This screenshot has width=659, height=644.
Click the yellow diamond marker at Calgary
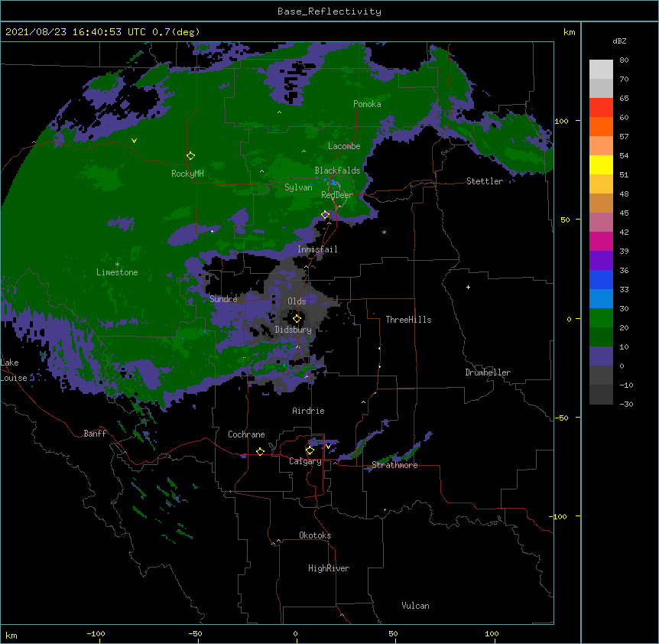(x=310, y=450)
